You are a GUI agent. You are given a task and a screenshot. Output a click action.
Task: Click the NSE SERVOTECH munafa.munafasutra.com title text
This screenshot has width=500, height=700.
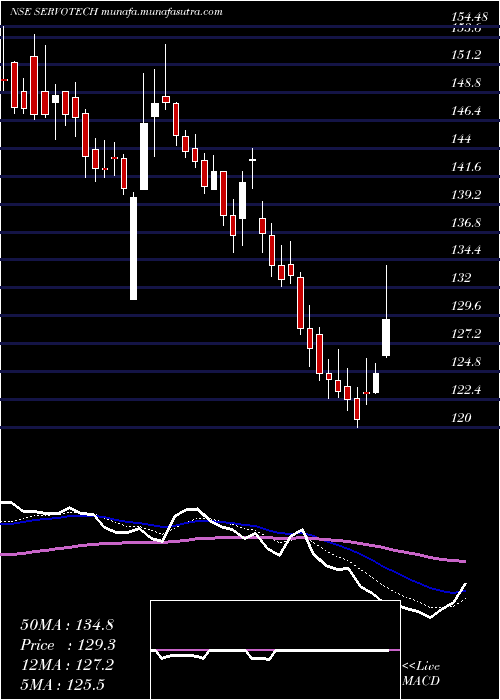[x=116, y=12]
